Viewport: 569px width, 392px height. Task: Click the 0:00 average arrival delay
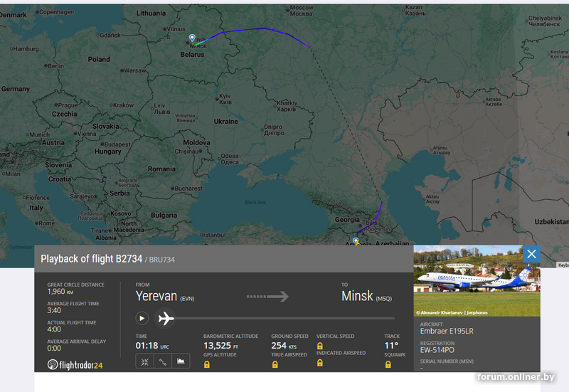click(54, 348)
